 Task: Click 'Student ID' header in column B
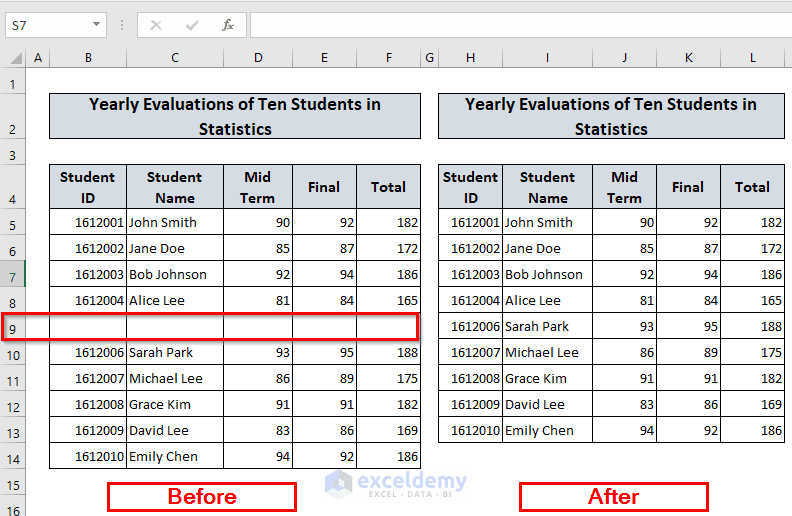(x=88, y=187)
